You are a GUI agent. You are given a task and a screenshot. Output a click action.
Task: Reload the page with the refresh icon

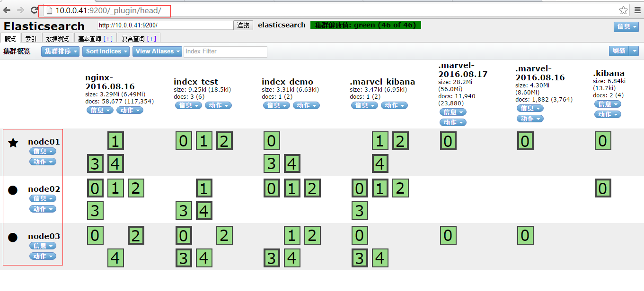tap(34, 10)
